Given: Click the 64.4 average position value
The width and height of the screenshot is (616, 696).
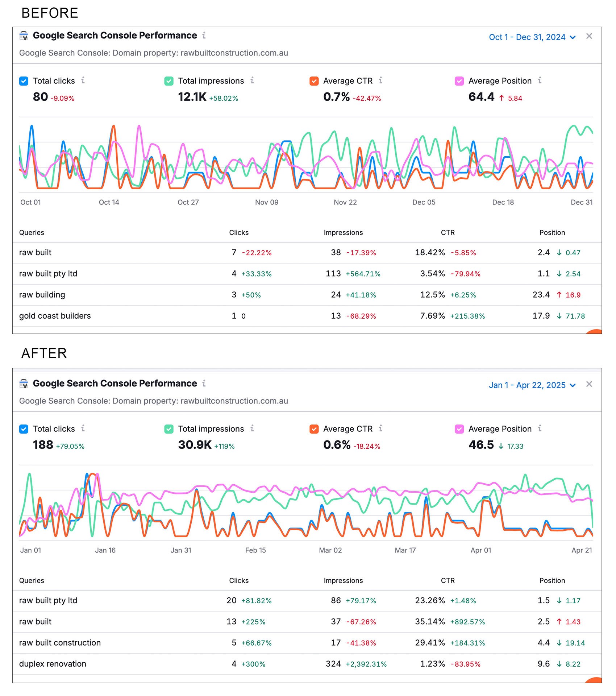Looking at the screenshot, I should 481,97.
